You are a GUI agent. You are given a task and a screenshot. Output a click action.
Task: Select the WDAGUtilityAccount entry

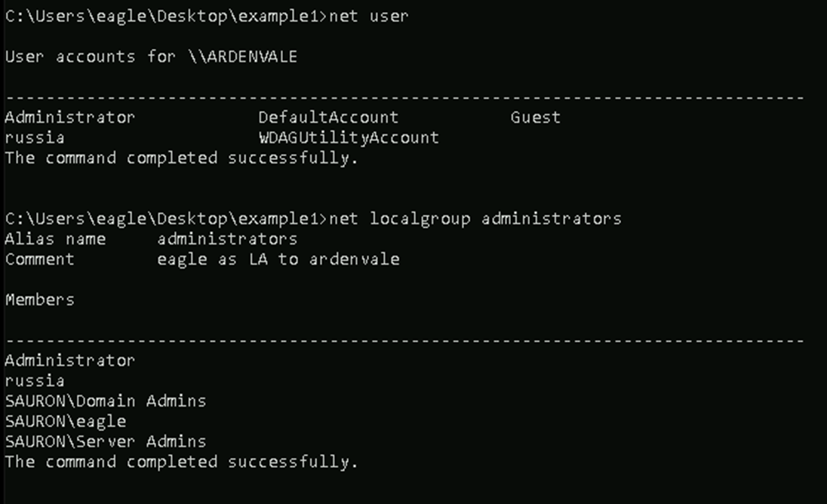pyautogui.click(x=348, y=138)
